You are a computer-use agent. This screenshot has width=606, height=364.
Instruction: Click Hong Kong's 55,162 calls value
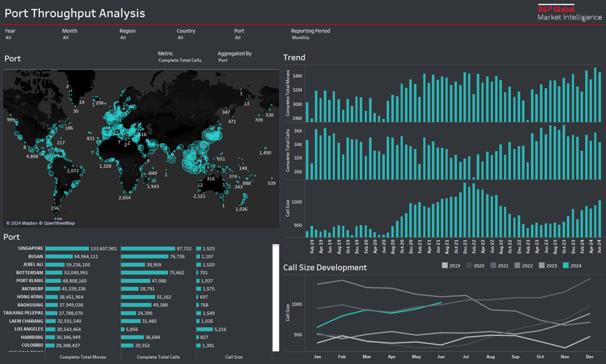click(164, 297)
